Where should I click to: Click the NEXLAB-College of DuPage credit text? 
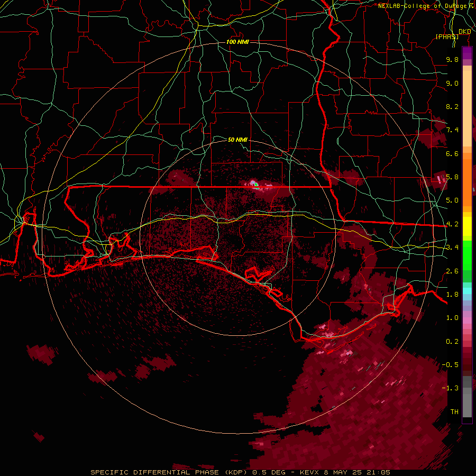422,6
